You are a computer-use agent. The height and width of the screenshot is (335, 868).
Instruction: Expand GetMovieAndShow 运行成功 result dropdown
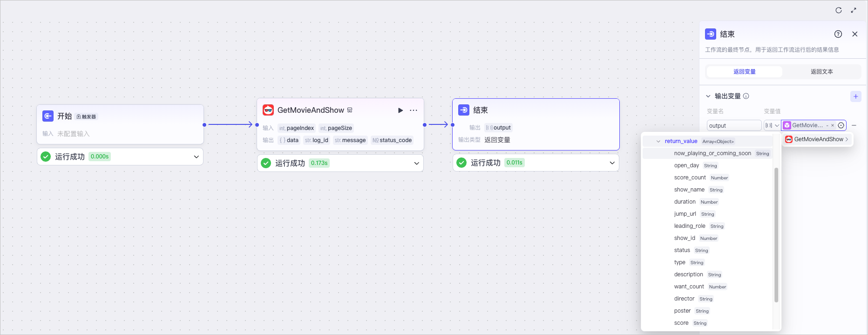coord(417,163)
